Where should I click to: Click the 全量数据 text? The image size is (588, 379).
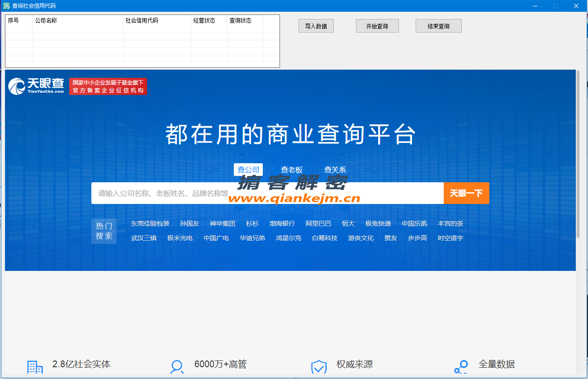pos(497,364)
